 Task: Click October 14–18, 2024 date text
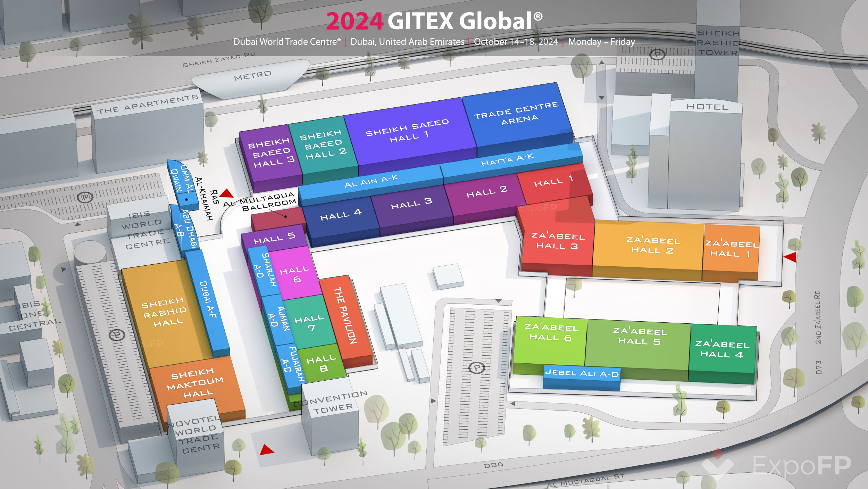(516, 42)
